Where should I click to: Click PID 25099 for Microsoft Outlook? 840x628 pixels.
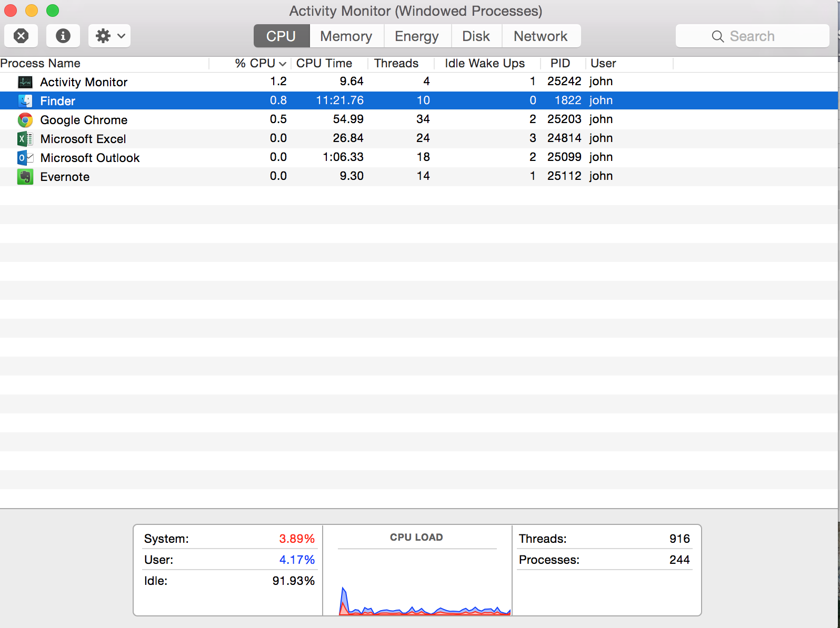(x=564, y=157)
